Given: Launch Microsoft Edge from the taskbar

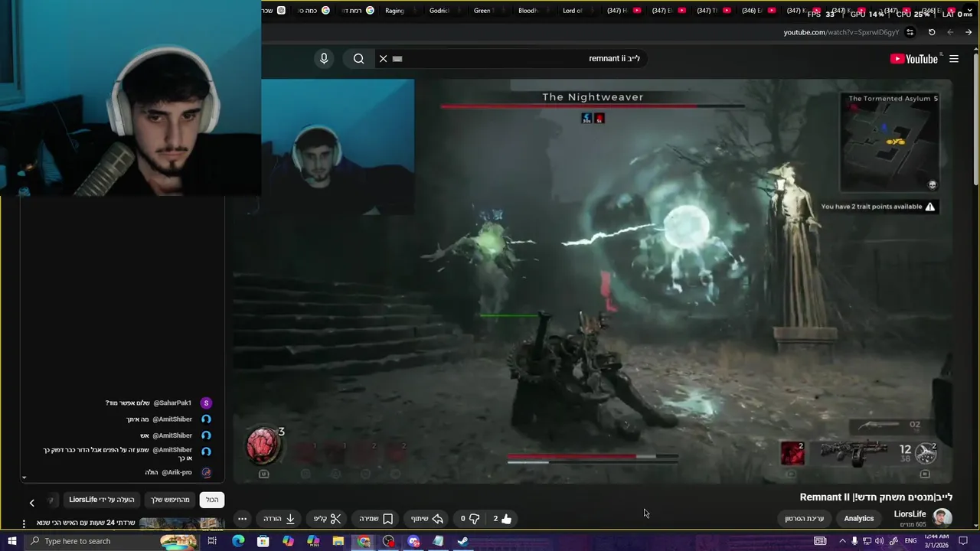Looking at the screenshot, I should click(x=238, y=541).
